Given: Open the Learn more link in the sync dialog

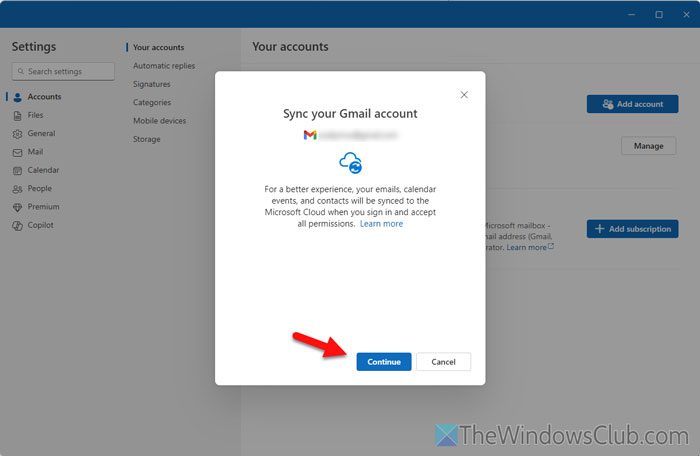Looking at the screenshot, I should pos(381,224).
